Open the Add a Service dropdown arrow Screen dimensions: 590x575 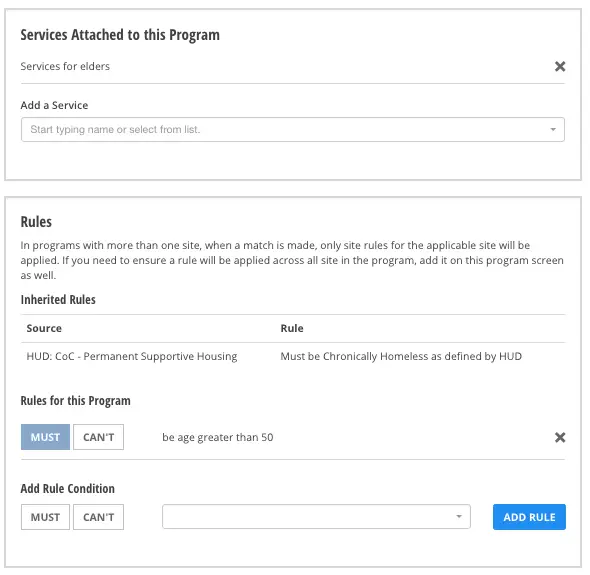tap(553, 129)
